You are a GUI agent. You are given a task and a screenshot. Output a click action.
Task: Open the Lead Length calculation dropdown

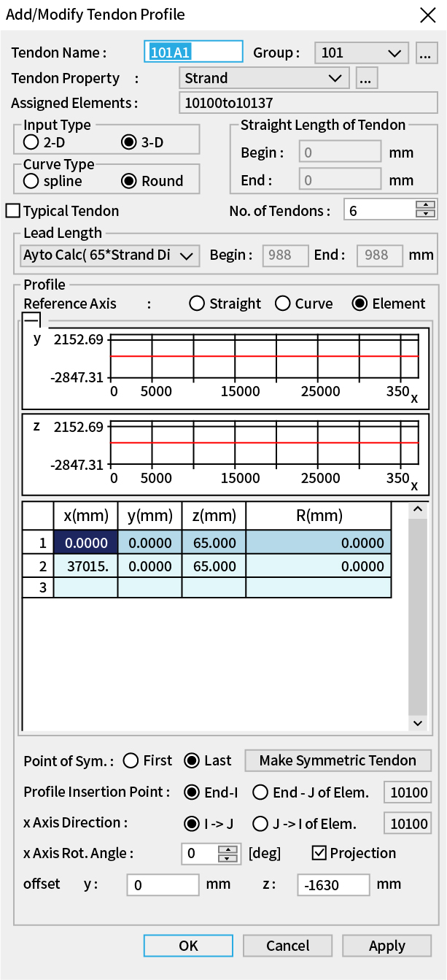tap(109, 255)
